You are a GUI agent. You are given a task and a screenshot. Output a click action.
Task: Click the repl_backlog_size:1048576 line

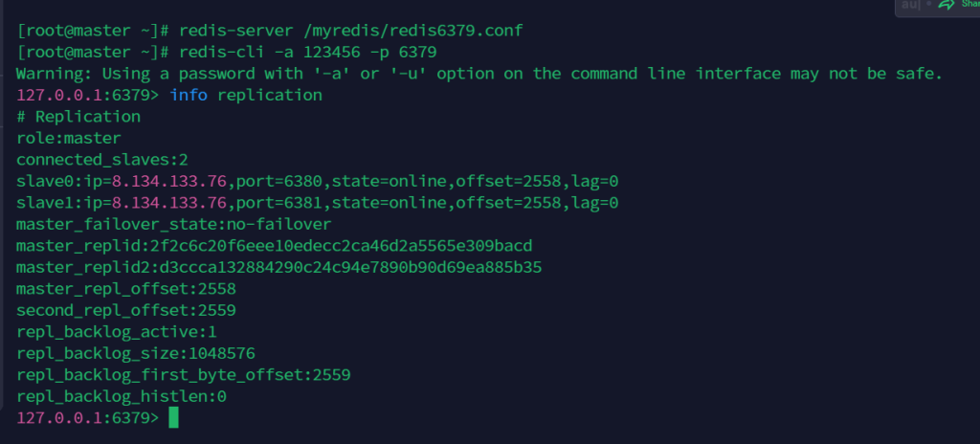[x=136, y=353]
